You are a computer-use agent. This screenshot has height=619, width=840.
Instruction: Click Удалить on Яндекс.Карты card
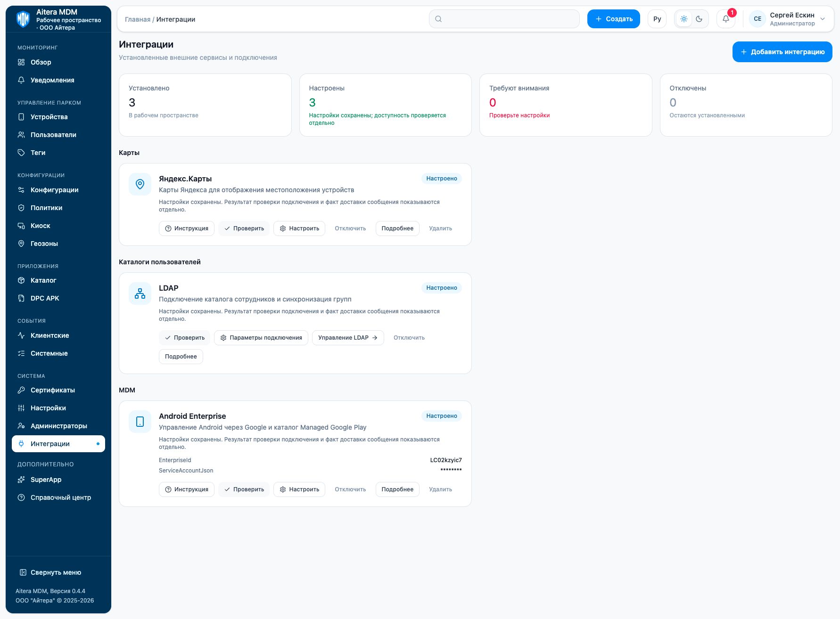tap(440, 228)
